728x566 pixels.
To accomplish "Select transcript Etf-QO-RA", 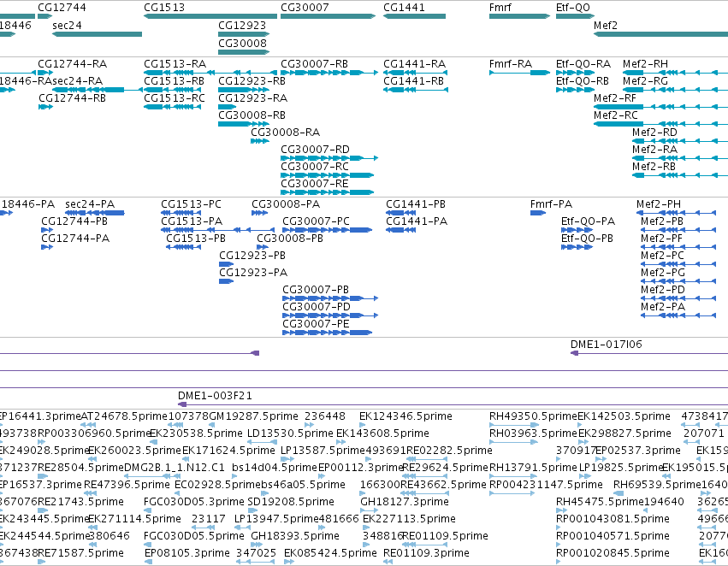I will pos(583,63).
